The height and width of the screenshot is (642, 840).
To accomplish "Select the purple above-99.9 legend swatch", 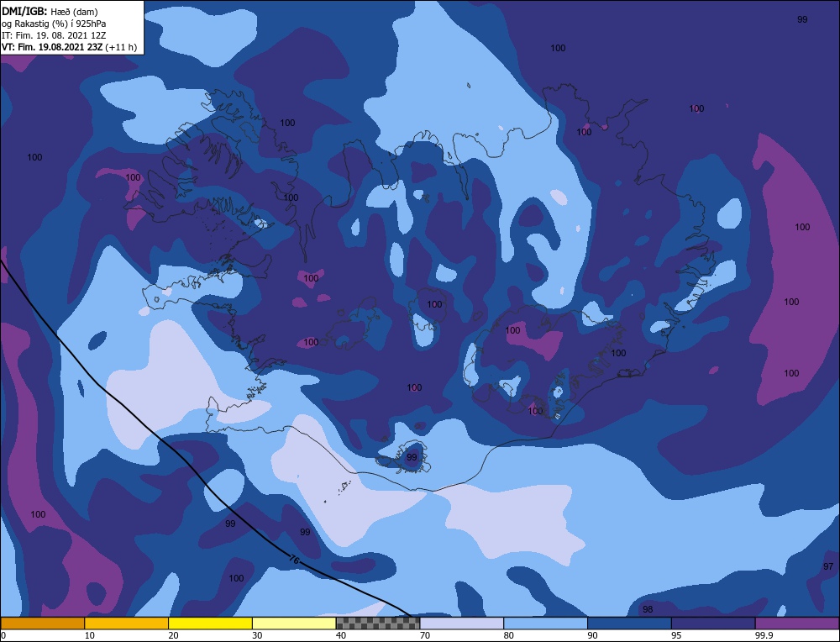I will 797,623.
